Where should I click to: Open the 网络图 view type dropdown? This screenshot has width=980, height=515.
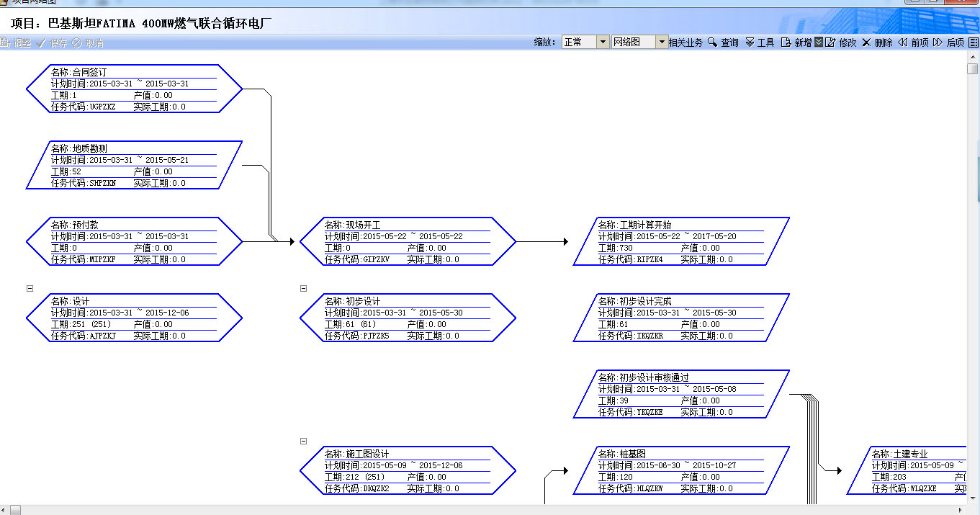(662, 42)
